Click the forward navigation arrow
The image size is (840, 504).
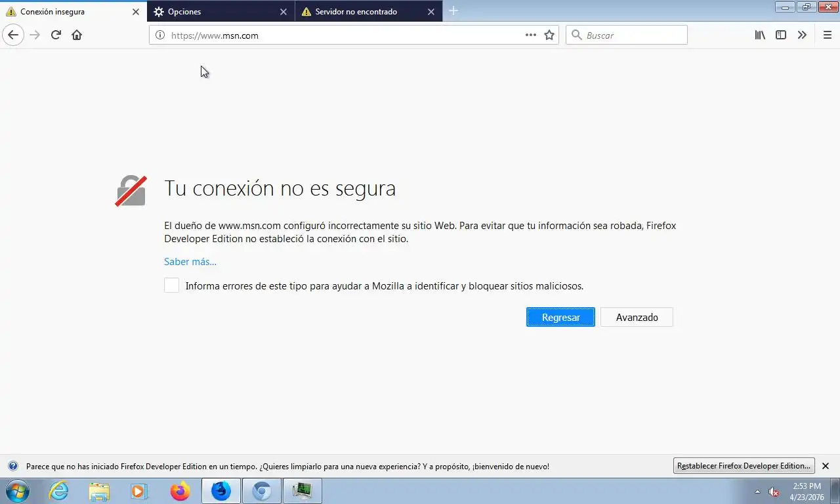pyautogui.click(x=35, y=35)
